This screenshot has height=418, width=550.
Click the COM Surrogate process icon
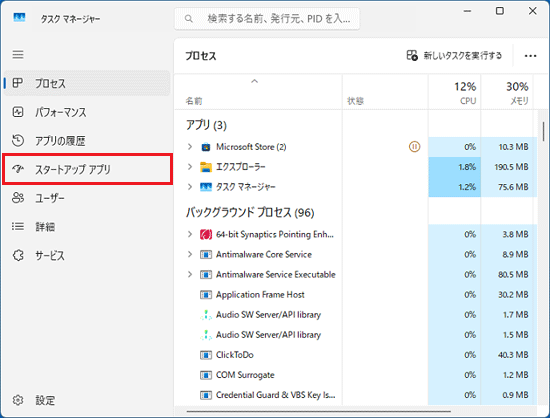point(206,375)
